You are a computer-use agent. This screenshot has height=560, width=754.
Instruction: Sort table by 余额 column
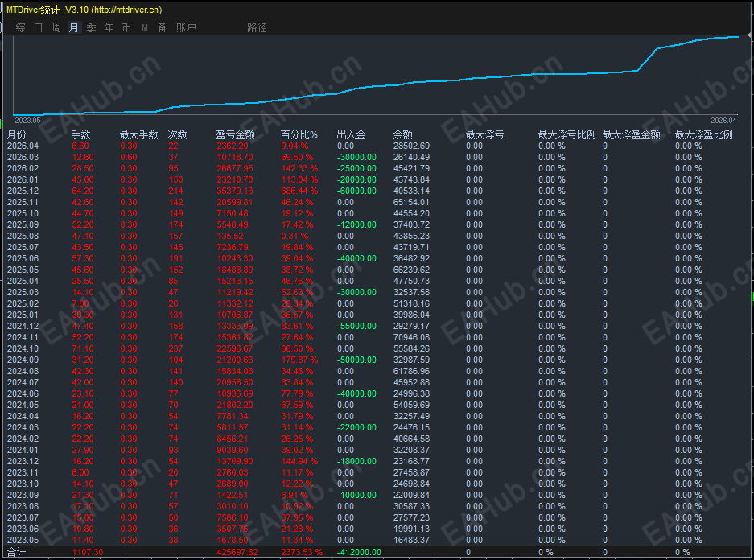402,134
